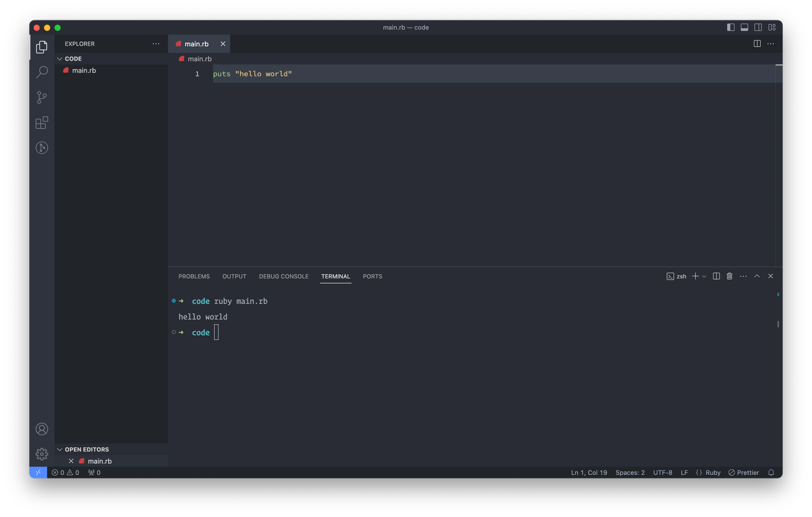Maximize the terminal panel
This screenshot has width=812, height=517.
[x=757, y=276]
